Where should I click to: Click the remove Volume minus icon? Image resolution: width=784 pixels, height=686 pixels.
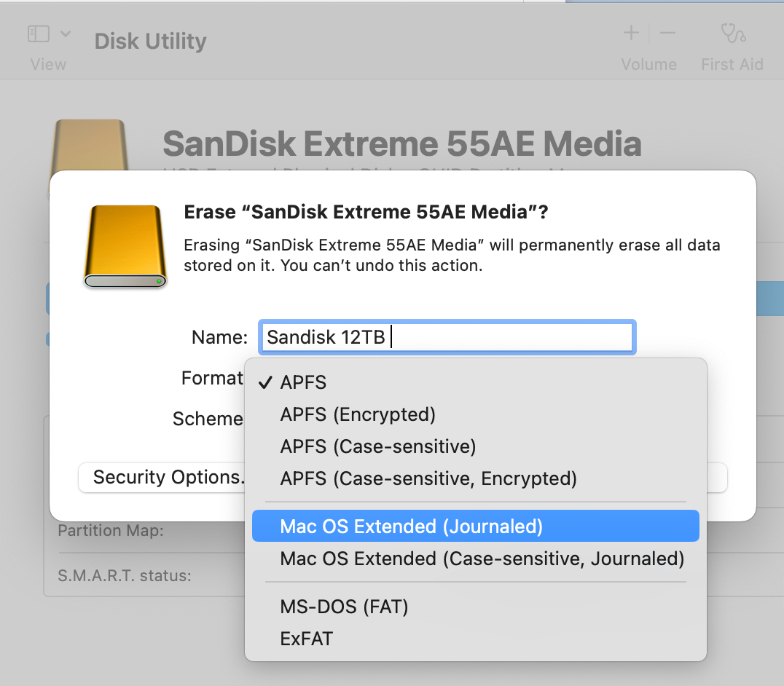(x=667, y=33)
